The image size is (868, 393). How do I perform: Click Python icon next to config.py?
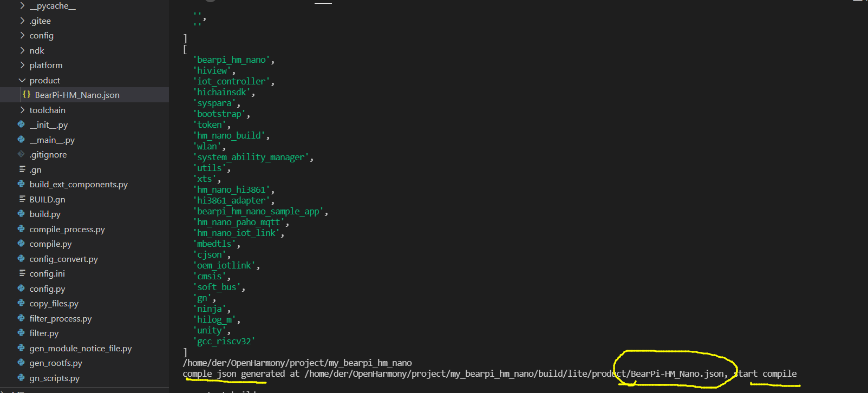click(21, 289)
